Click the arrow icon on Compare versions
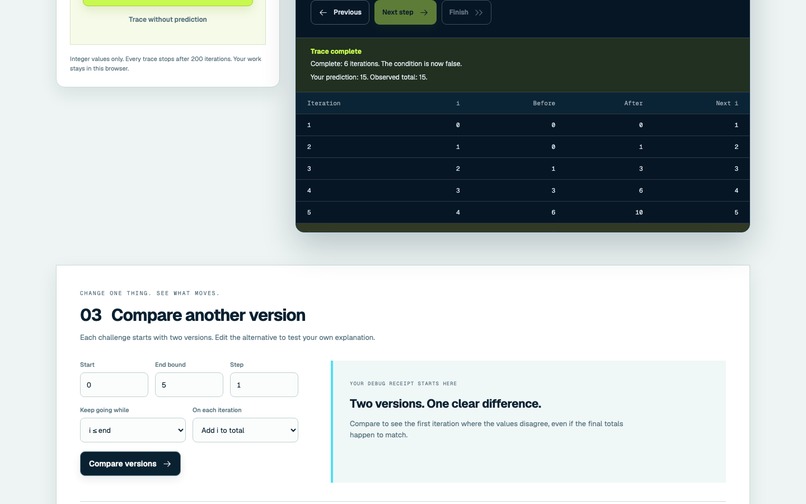 coord(167,464)
